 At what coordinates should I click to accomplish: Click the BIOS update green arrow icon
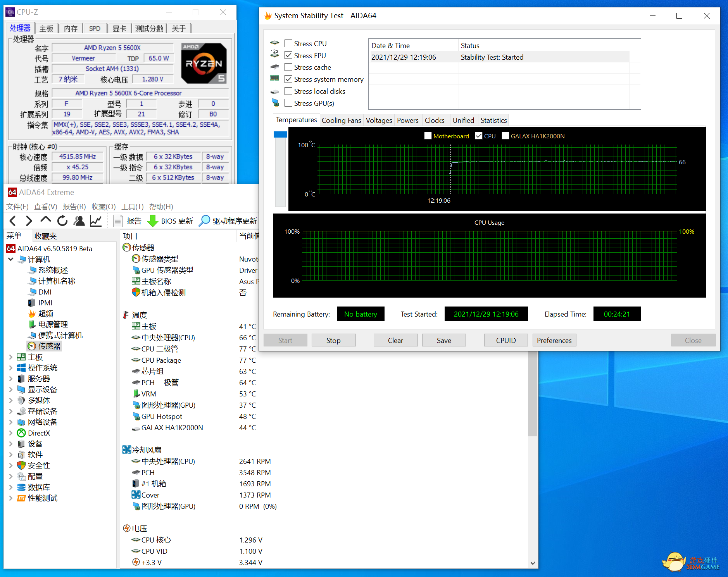[x=152, y=221]
